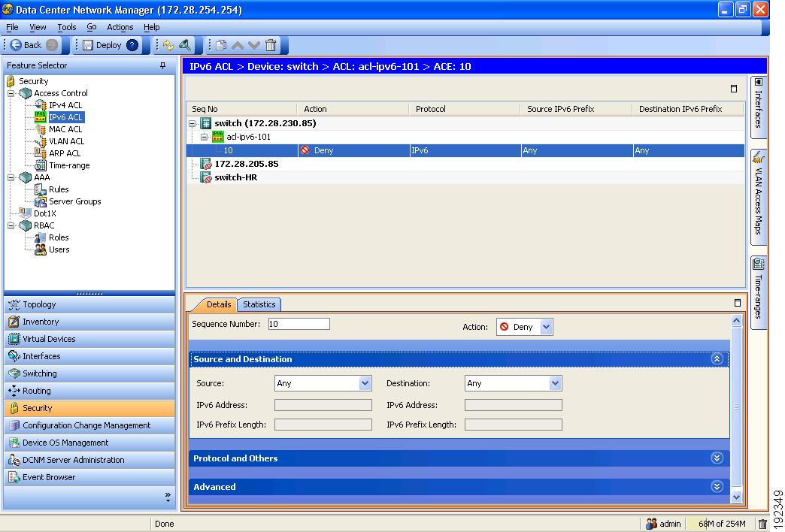This screenshot has width=785, height=532.
Task: Open the Source dropdown set to Any
Action: click(x=323, y=383)
